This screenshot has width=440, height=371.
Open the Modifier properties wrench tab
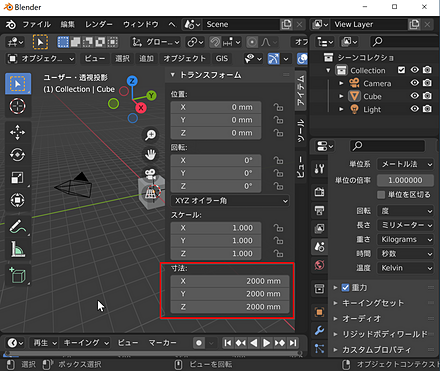click(319, 330)
